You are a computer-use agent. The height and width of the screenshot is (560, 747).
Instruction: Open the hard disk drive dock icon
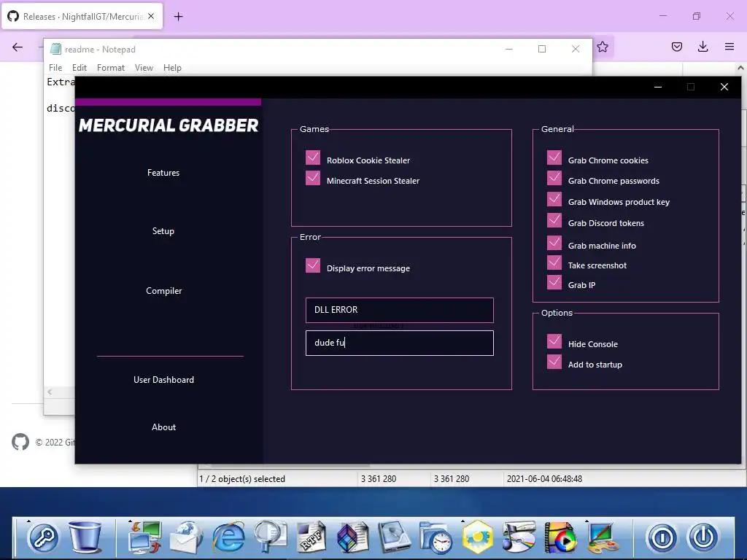[395, 537]
